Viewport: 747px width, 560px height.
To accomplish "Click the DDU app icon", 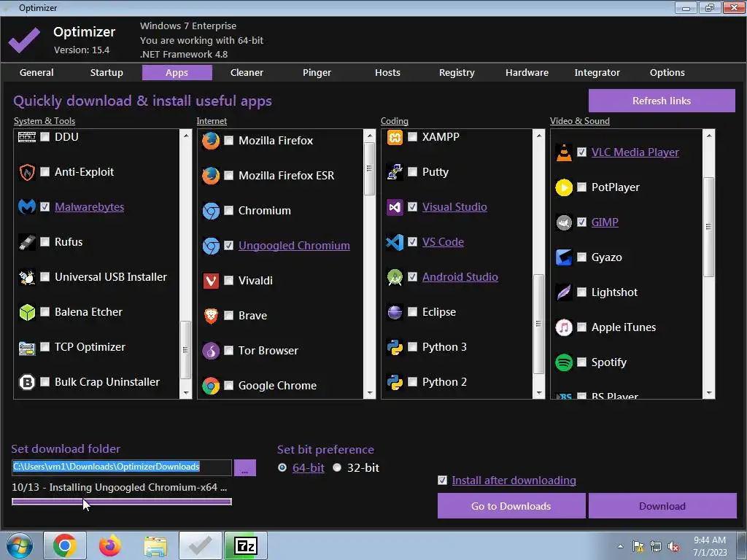I will (x=27, y=137).
